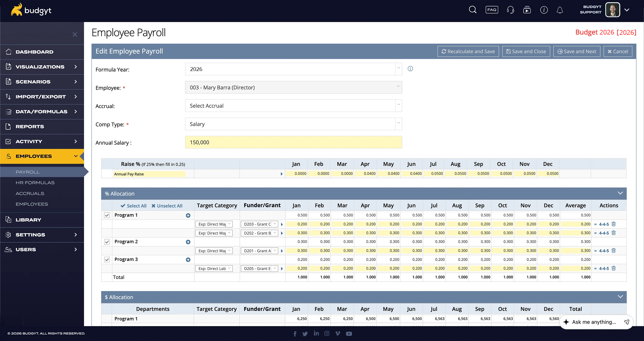Viewport: 644px width, 341px height.
Task: Collapse the % Allocation section chevron
Action: (x=620, y=193)
